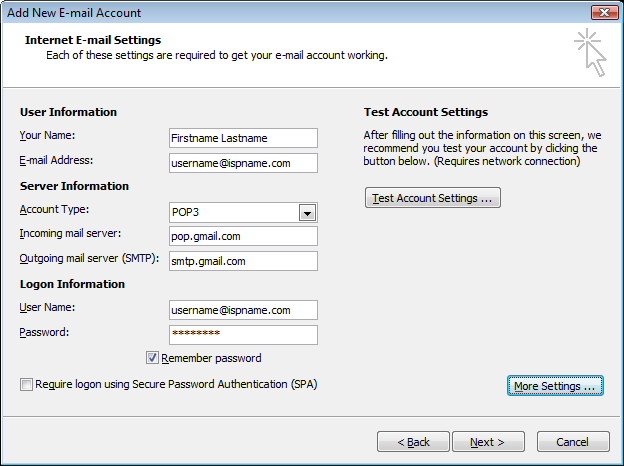Select the Incoming mail server field
Viewport: 624px width, 466px height.
[243, 236]
